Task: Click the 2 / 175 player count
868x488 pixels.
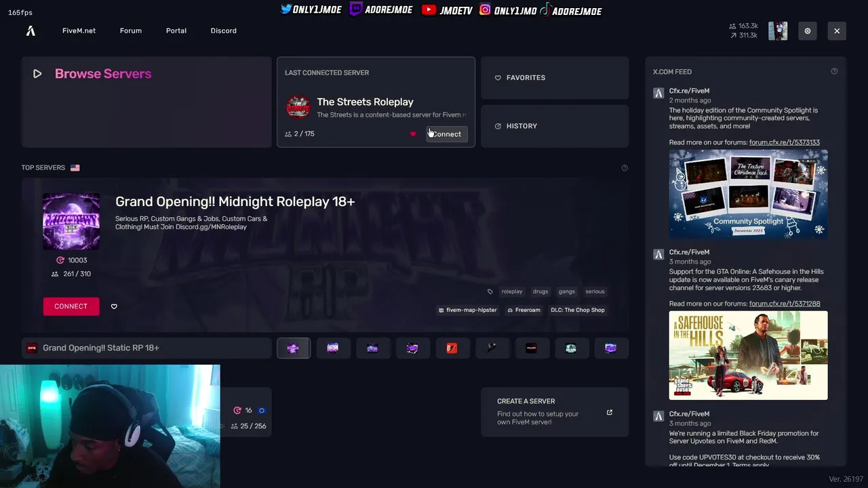Action: [304, 134]
